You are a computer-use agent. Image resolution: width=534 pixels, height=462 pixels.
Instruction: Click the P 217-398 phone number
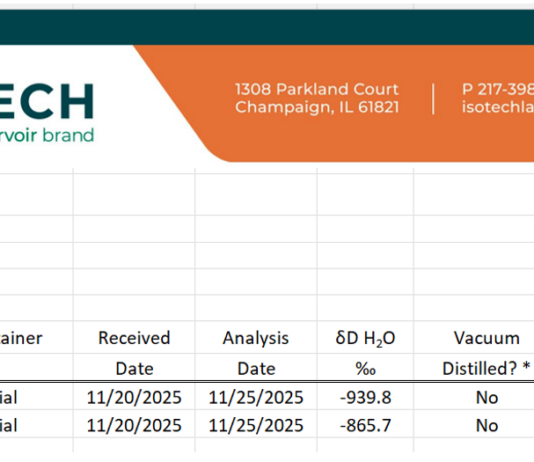498,89
